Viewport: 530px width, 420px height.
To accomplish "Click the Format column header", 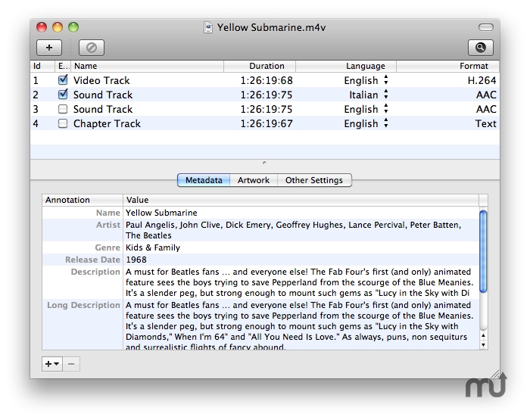I will click(448, 66).
